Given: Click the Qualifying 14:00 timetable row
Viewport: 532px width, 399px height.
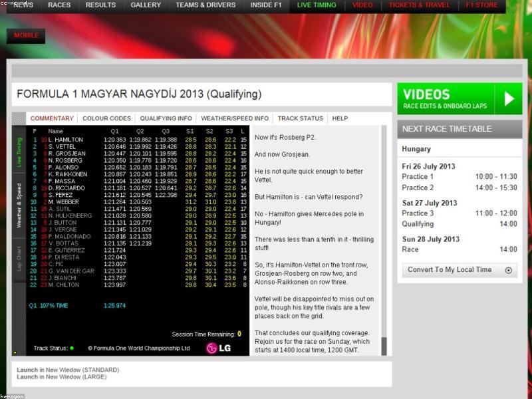Looking at the screenshot, I should pos(460,224).
